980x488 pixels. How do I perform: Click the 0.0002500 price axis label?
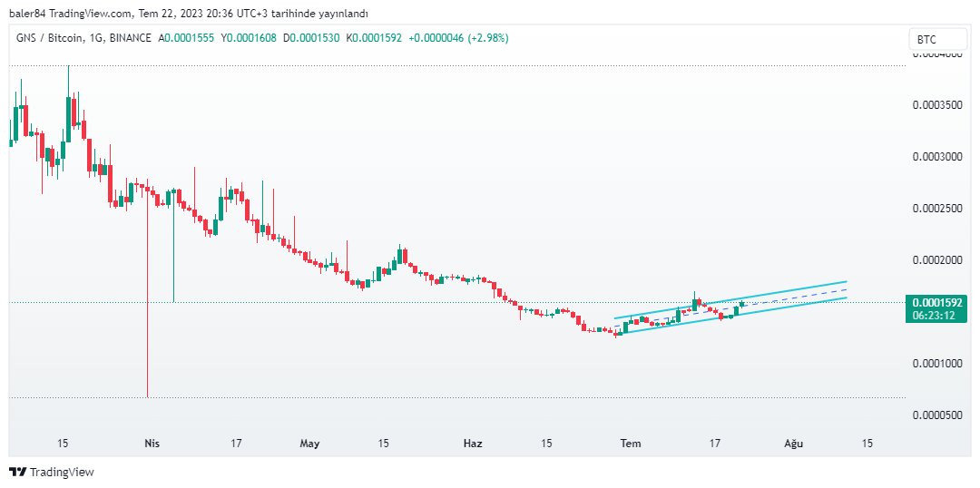(936, 208)
